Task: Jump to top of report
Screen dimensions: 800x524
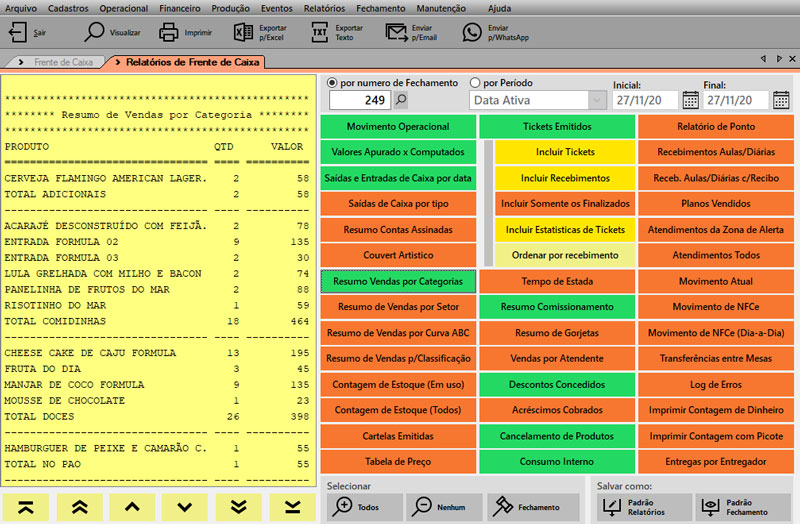Action: [26, 507]
